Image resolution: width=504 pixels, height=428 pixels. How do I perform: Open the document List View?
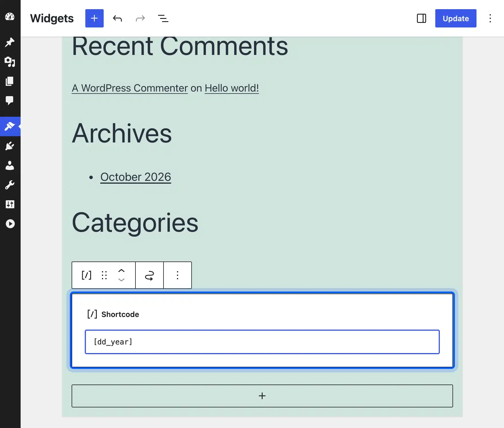tap(163, 18)
